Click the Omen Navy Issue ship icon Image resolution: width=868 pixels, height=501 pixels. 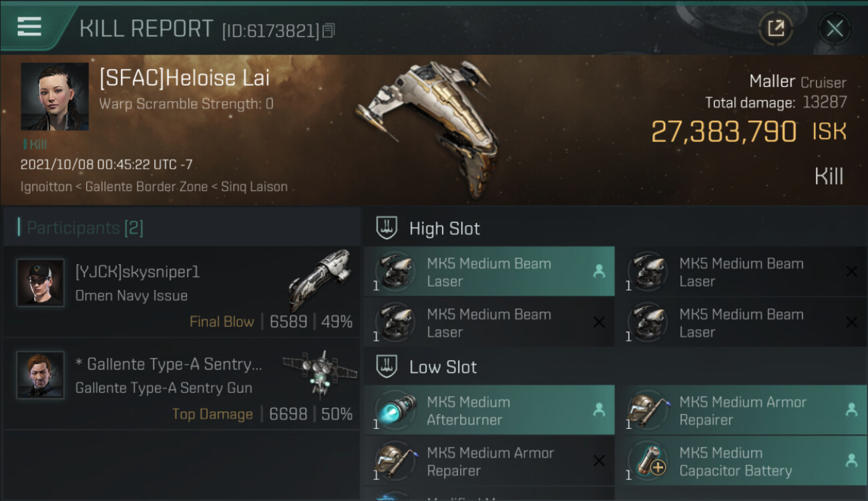(320, 279)
